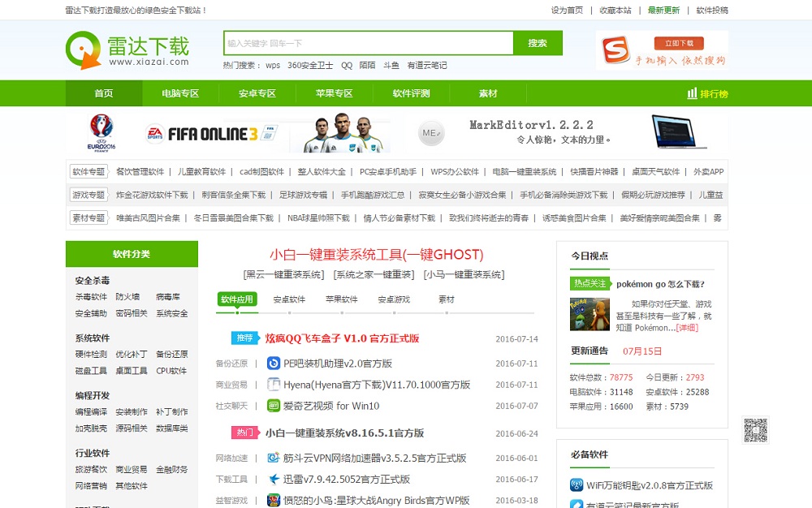
Task: Open the 素材专题 category label
Action: pos(89,217)
